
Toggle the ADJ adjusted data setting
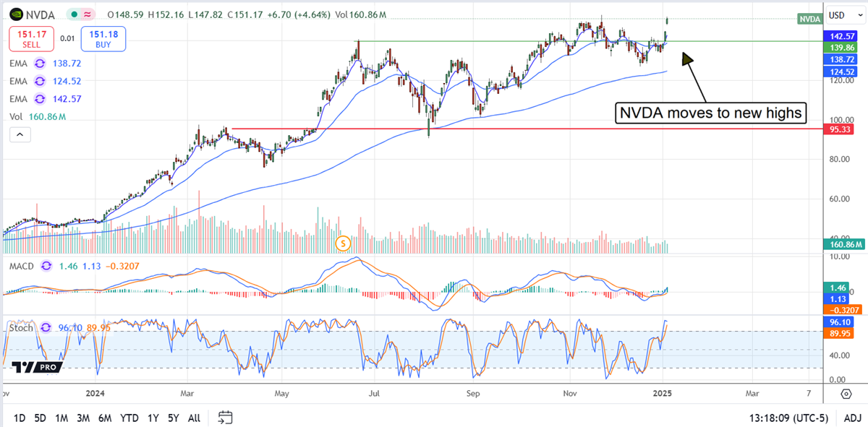[x=852, y=418]
